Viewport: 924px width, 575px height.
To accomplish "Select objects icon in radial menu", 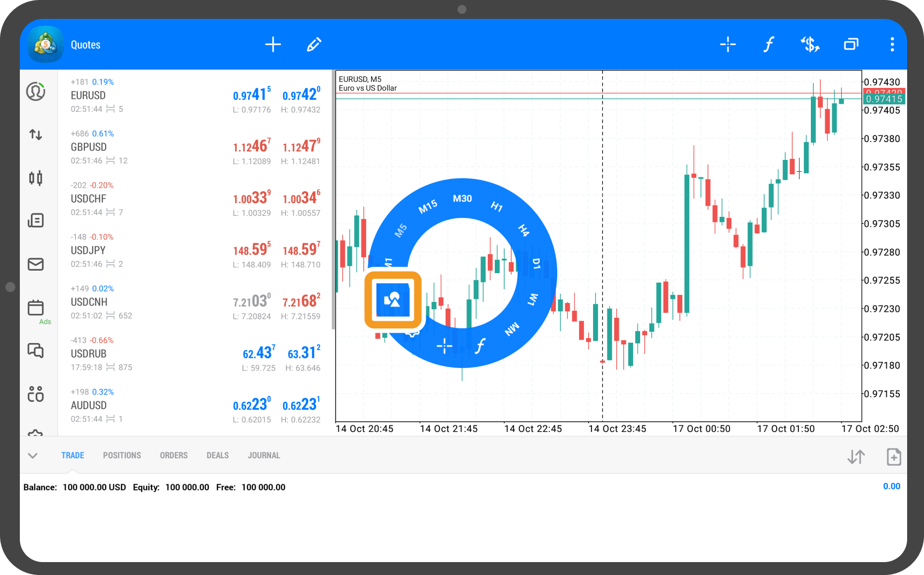I will coord(393,300).
